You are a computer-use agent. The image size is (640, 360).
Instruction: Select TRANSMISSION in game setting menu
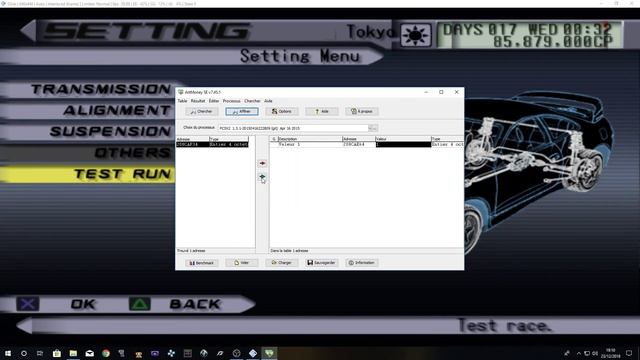(101, 89)
